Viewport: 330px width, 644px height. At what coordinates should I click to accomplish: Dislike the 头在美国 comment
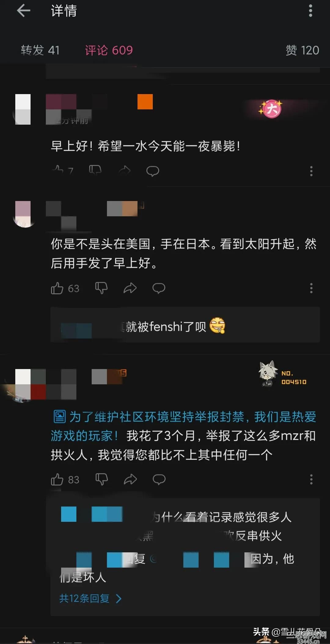tap(101, 288)
